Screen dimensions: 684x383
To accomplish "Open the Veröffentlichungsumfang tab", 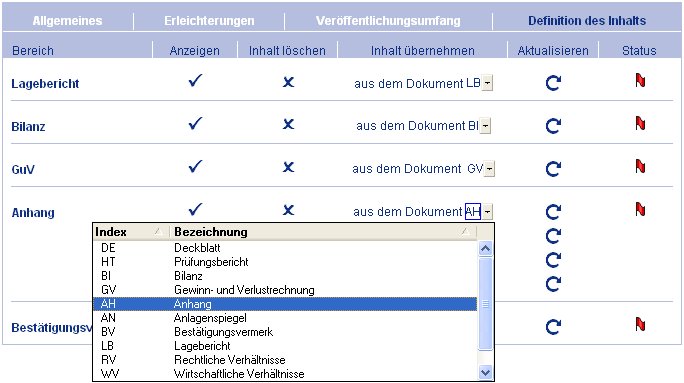I will click(388, 21).
